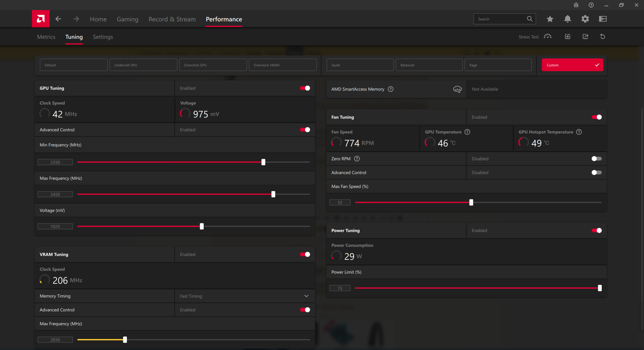Switch to the Metrics subtab
Screen dimensions: 644x350
pyautogui.click(x=46, y=37)
